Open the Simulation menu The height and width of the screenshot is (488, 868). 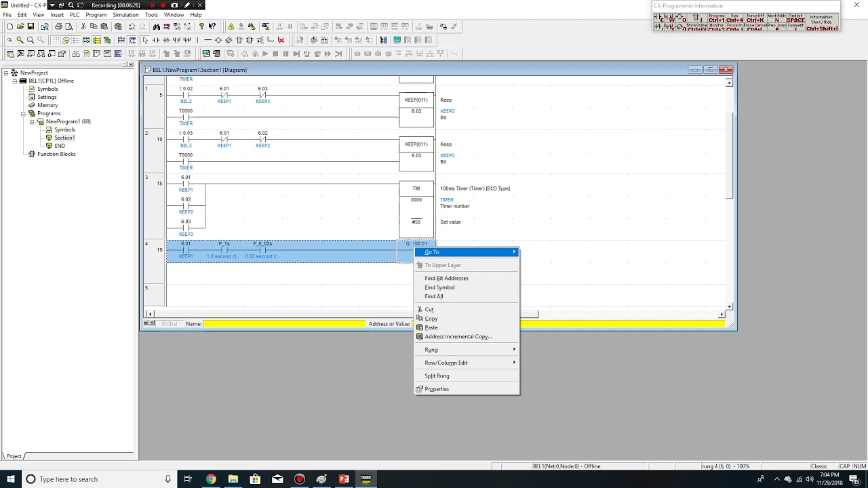point(125,14)
